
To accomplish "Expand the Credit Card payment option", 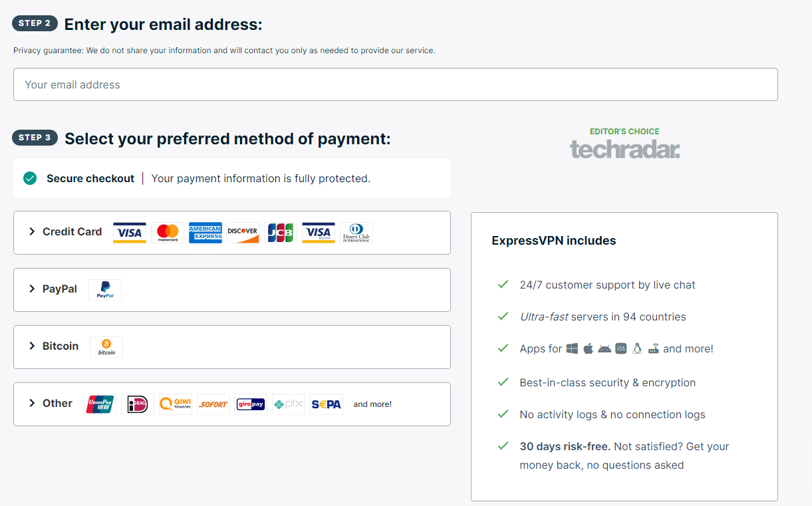I will pyautogui.click(x=232, y=233).
